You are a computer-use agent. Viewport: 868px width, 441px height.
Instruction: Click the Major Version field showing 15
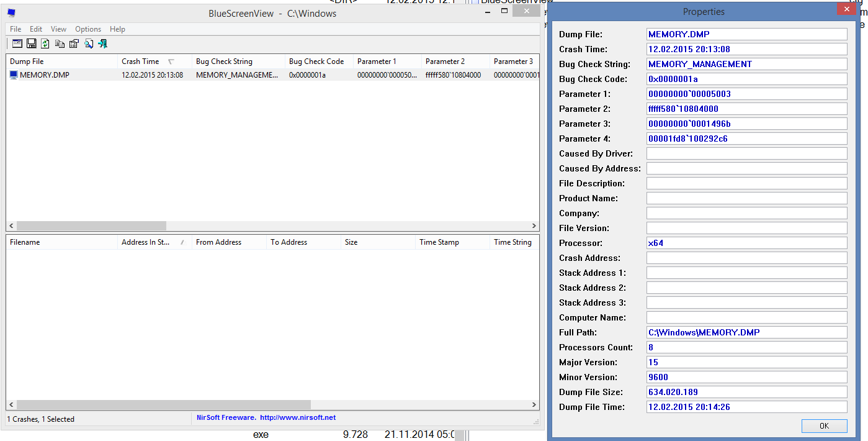click(746, 362)
